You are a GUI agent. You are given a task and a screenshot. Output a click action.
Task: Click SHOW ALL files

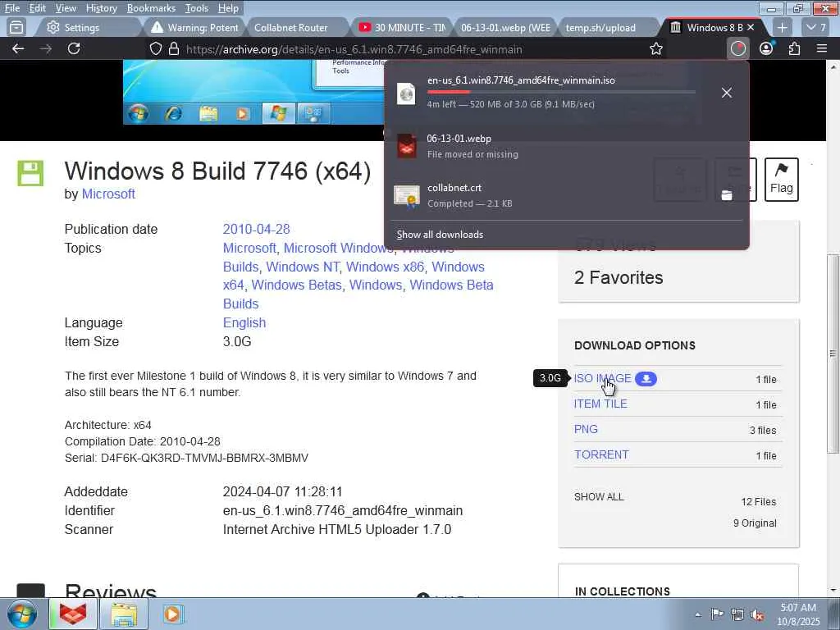coord(599,496)
